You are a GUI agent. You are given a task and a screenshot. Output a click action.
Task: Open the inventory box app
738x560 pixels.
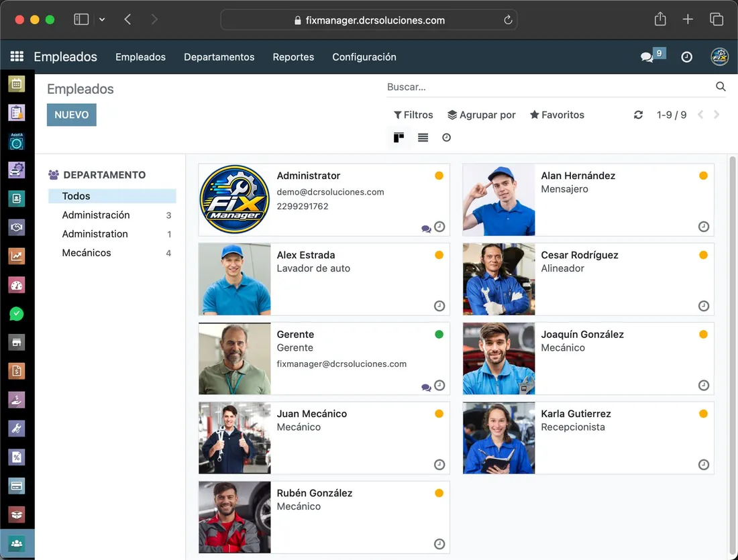[x=17, y=515]
